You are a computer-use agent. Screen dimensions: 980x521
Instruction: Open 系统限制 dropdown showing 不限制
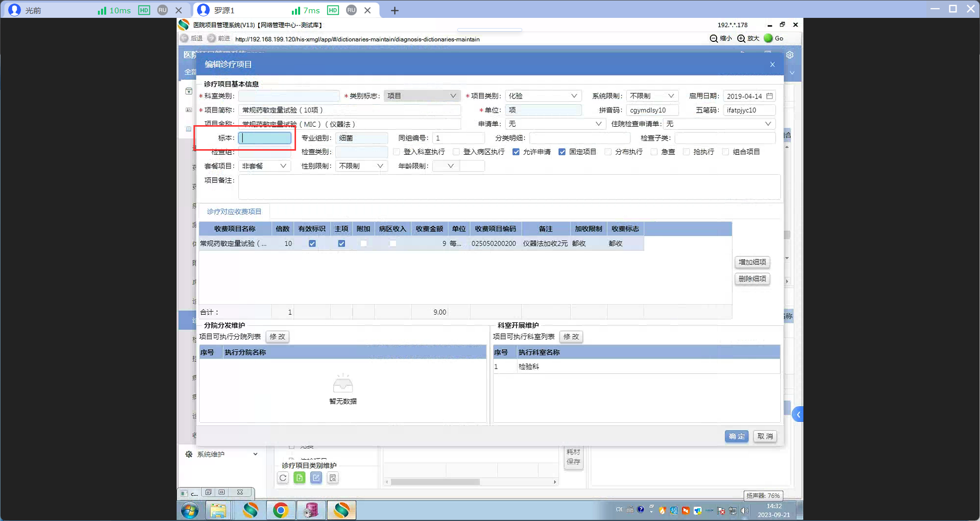652,96
